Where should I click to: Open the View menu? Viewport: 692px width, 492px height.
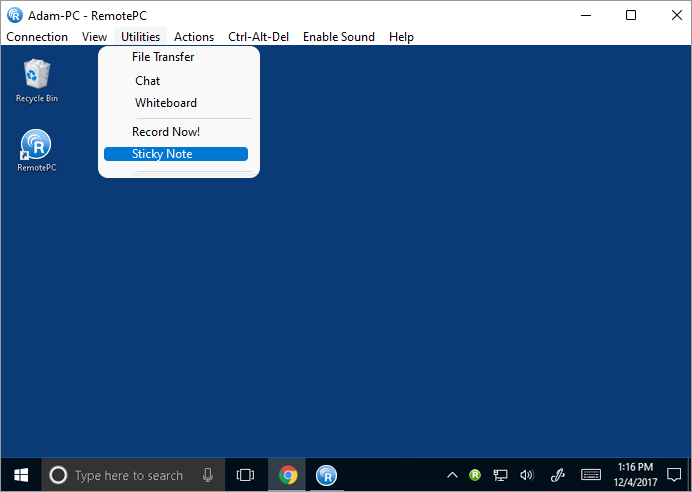pos(94,37)
